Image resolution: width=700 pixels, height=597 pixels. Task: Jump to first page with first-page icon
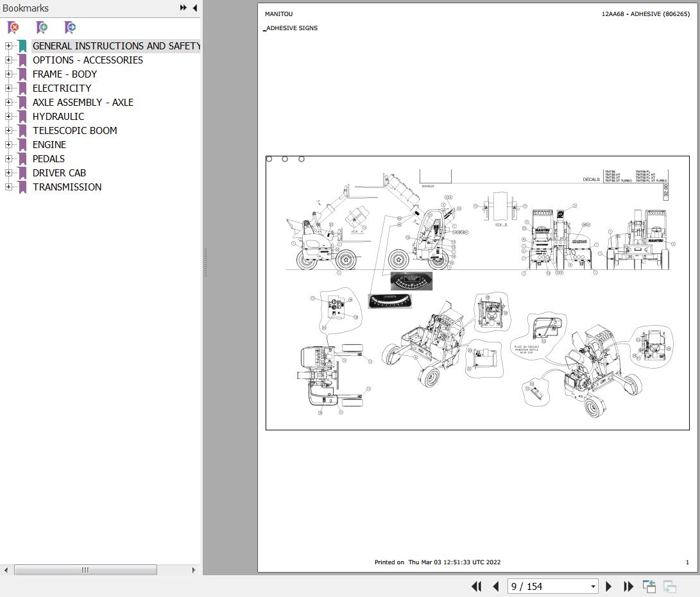(x=477, y=586)
